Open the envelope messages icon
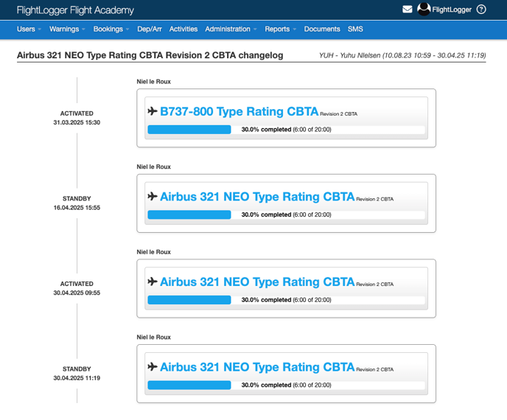This screenshot has height=420, width=507. coord(407,10)
